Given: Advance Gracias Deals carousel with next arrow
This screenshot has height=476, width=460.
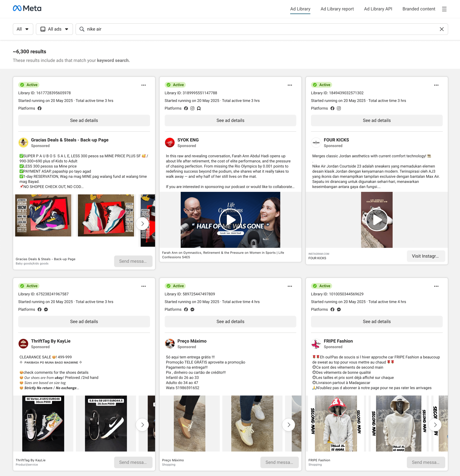Looking at the screenshot, I should [x=142, y=224].
